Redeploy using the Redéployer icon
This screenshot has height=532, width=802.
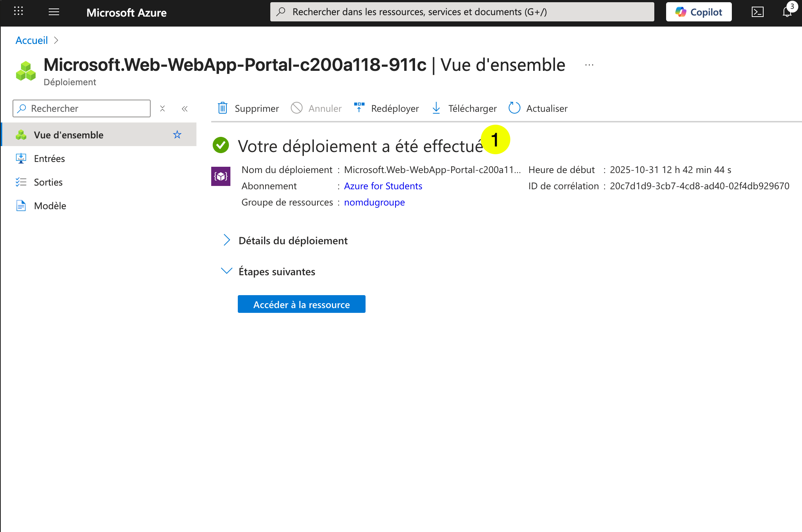(359, 108)
